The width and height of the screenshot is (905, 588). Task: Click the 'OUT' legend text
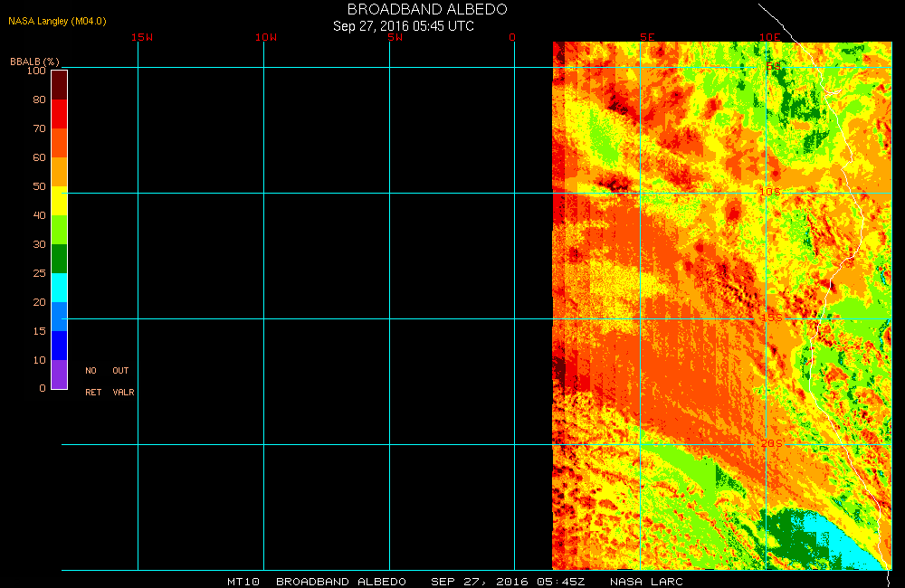tap(120, 371)
